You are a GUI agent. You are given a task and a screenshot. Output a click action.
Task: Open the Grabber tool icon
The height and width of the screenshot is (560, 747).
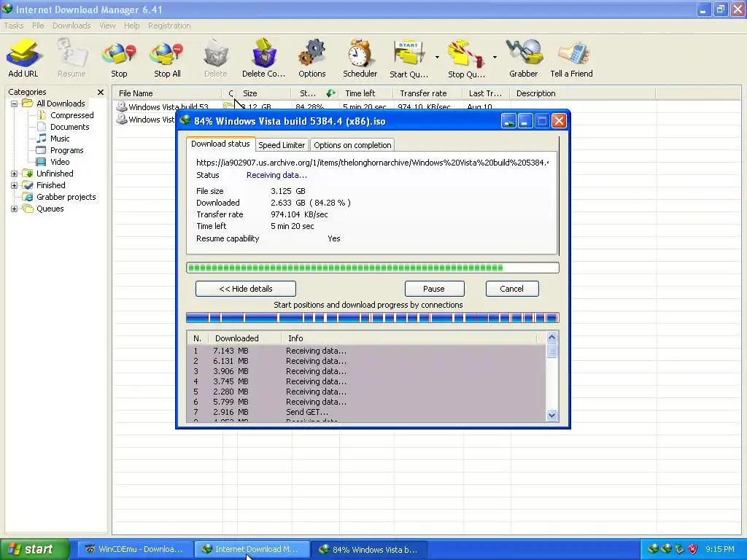(523, 58)
